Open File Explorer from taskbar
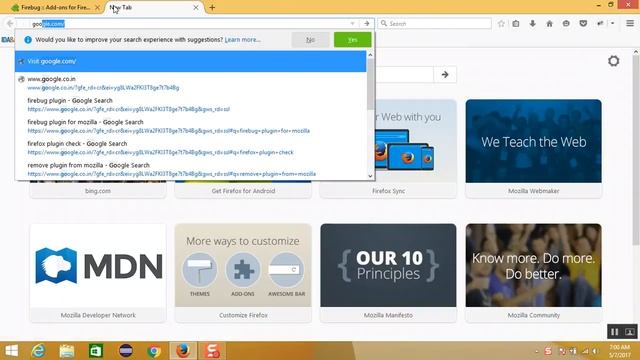Viewport: 640px width, 360px height. [67, 351]
